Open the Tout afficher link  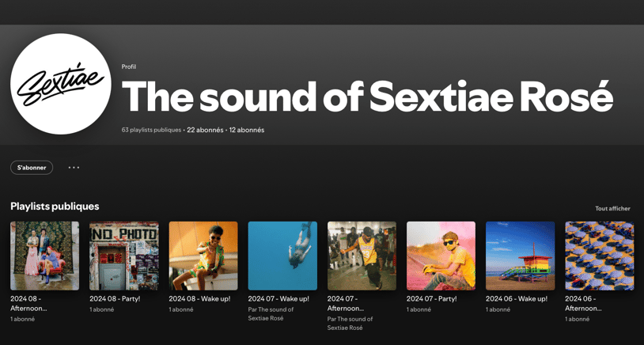pos(612,208)
